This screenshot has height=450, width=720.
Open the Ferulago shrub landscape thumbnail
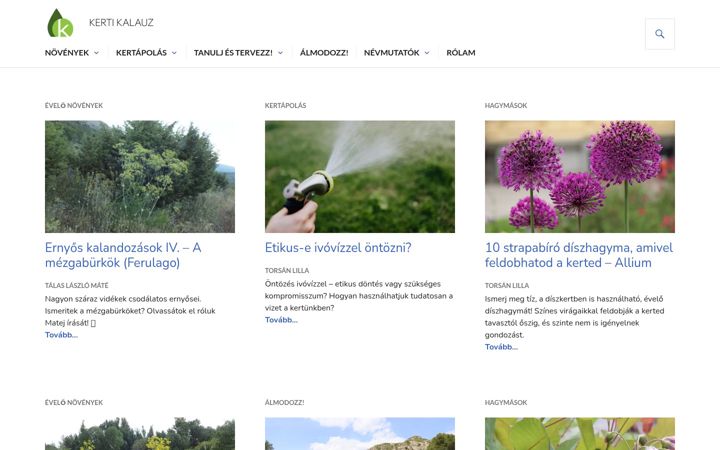[140, 176]
